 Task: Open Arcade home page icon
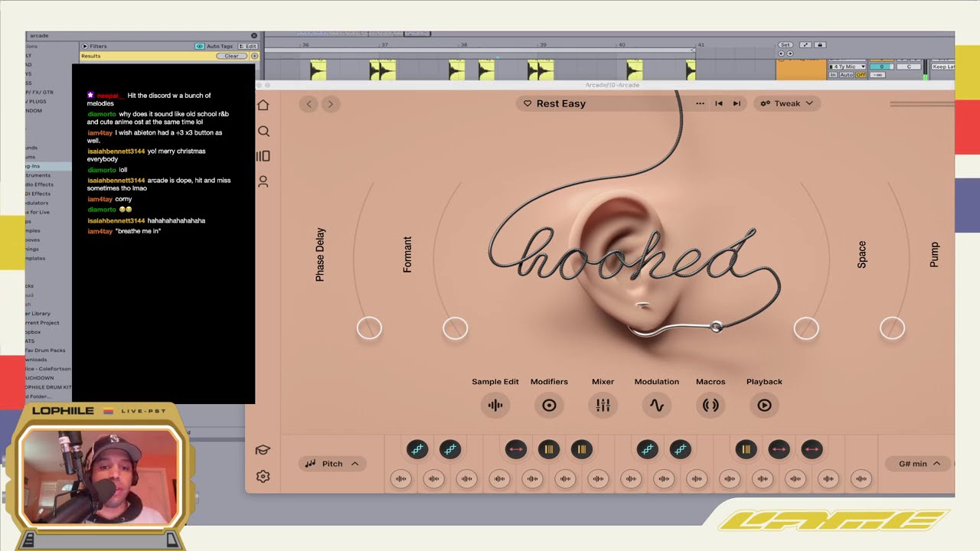coord(263,105)
